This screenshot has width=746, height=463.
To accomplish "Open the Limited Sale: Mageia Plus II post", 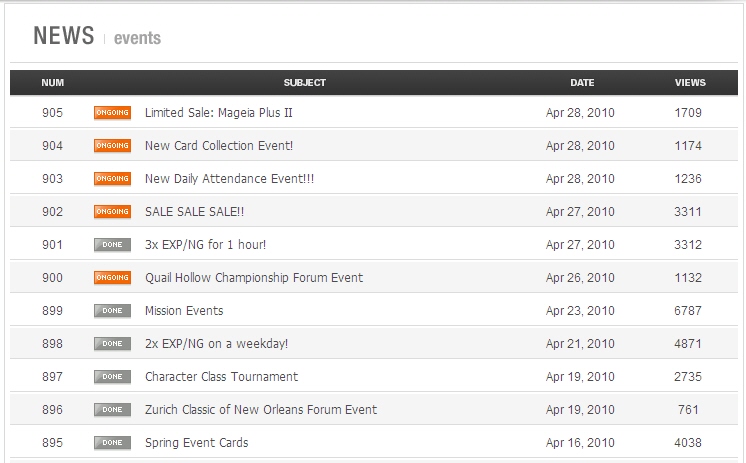I will (x=218, y=113).
